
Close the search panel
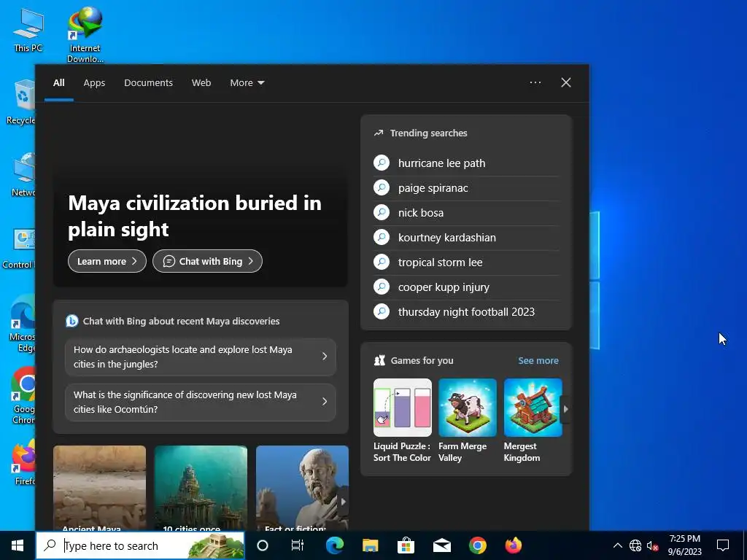pos(566,82)
